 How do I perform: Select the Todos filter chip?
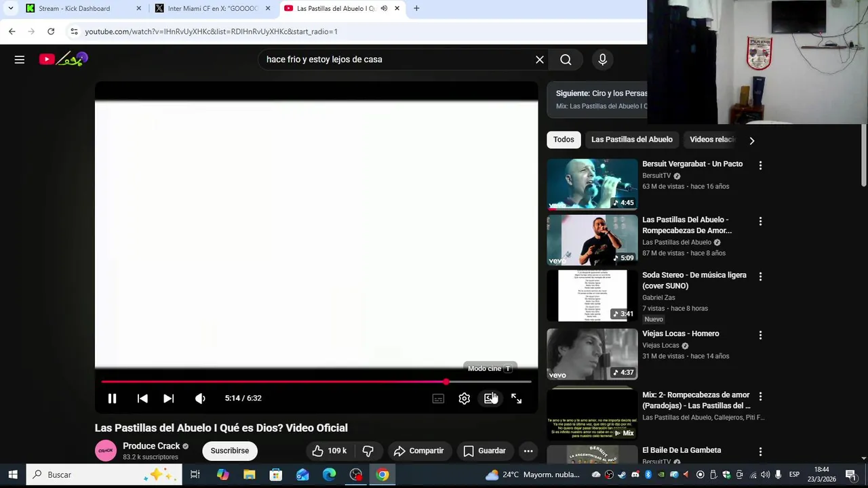point(564,140)
